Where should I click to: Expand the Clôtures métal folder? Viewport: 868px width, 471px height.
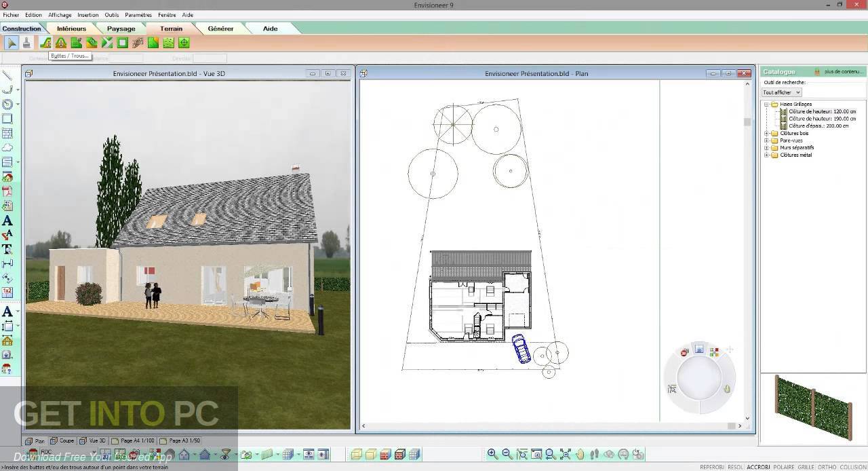(x=766, y=155)
